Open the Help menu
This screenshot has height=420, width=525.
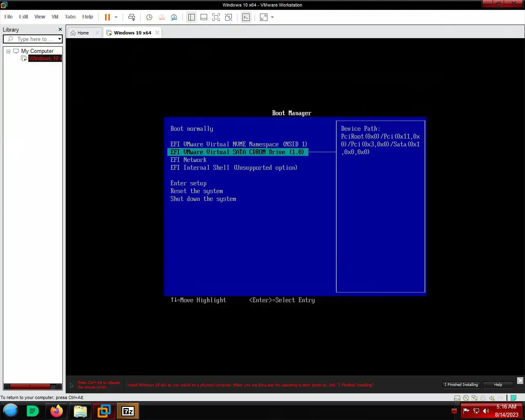click(x=88, y=17)
